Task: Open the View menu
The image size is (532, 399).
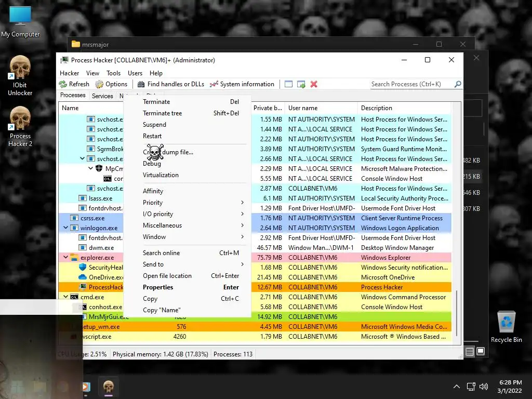Action: click(92, 73)
